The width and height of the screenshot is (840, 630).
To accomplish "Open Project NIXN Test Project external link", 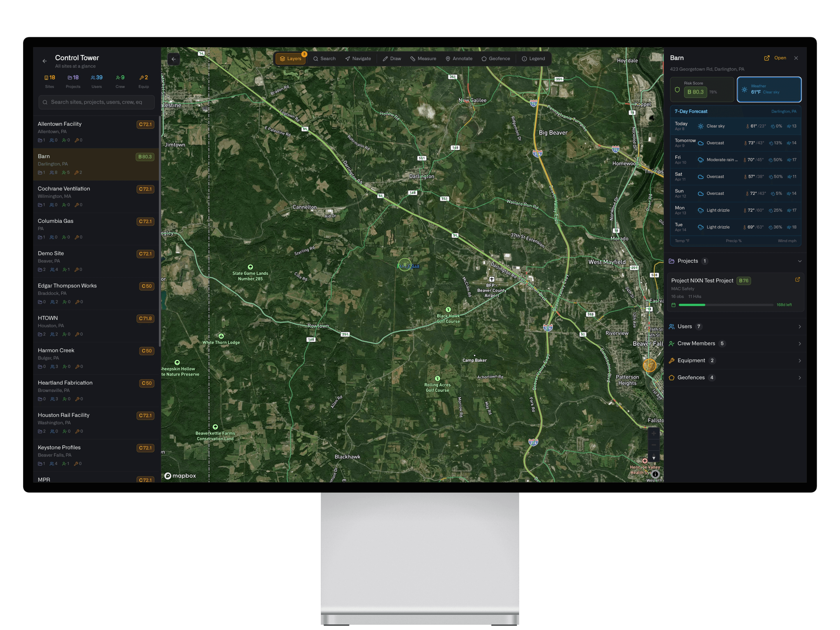I will [x=798, y=280].
